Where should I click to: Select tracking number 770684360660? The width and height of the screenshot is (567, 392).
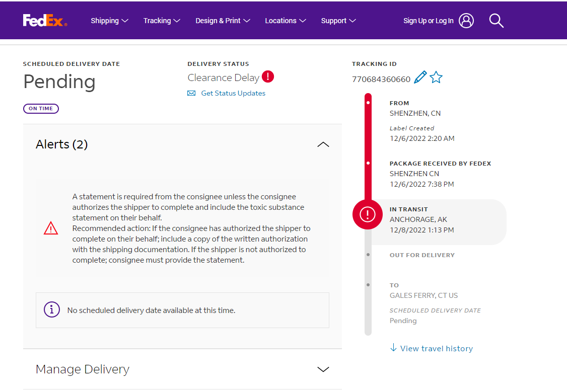[x=381, y=79]
